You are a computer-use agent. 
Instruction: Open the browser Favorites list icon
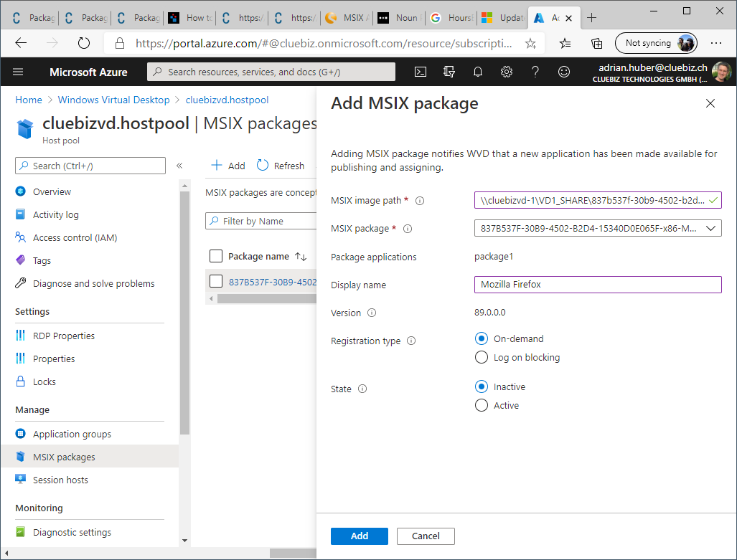pyautogui.click(x=565, y=44)
